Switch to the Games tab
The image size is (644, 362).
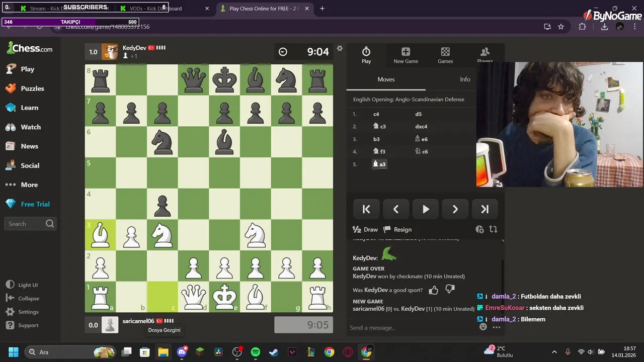coord(445,55)
